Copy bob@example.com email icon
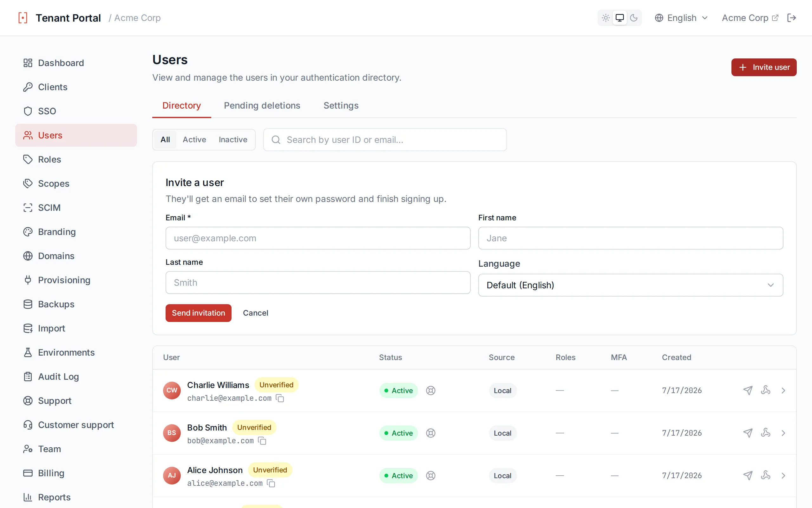Image resolution: width=812 pixels, height=508 pixels. tap(262, 441)
